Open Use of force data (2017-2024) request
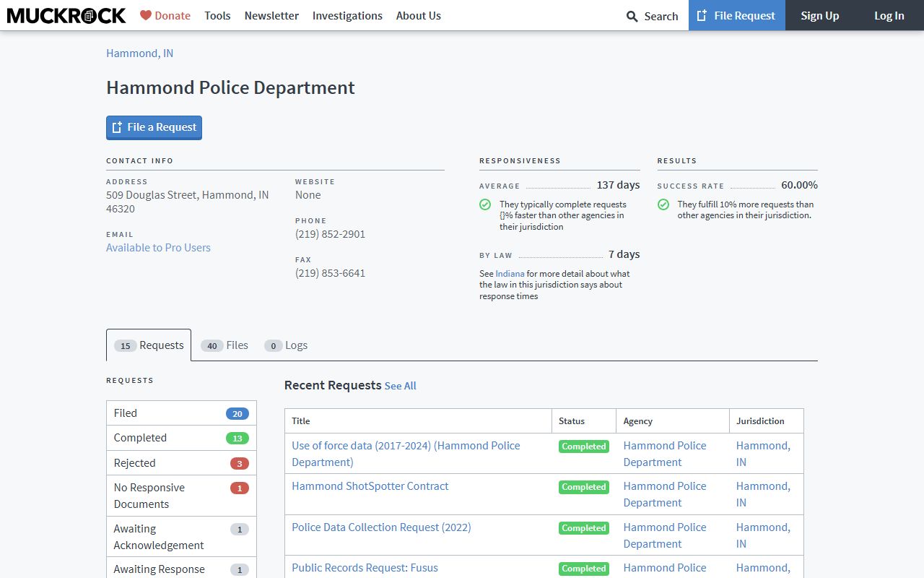Image resolution: width=924 pixels, height=578 pixels. pyautogui.click(x=406, y=454)
